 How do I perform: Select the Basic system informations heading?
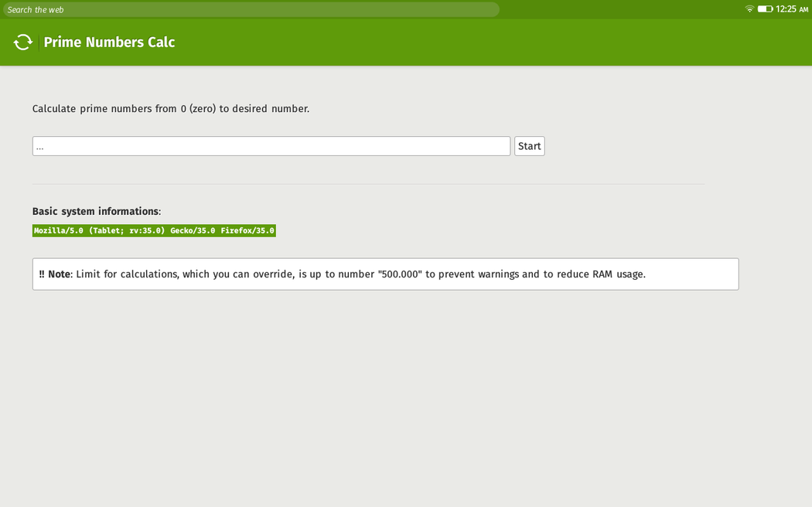(96, 211)
